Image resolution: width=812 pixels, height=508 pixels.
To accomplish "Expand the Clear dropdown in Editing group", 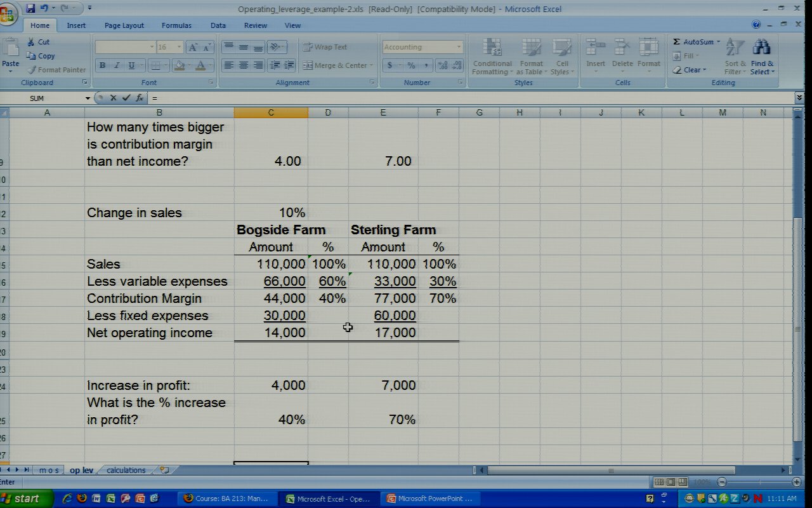I will tap(705, 70).
